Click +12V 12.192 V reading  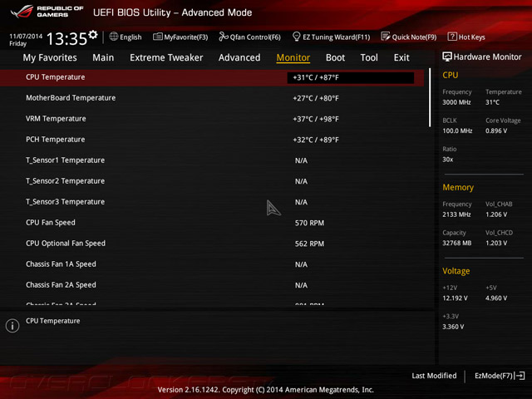455,298
